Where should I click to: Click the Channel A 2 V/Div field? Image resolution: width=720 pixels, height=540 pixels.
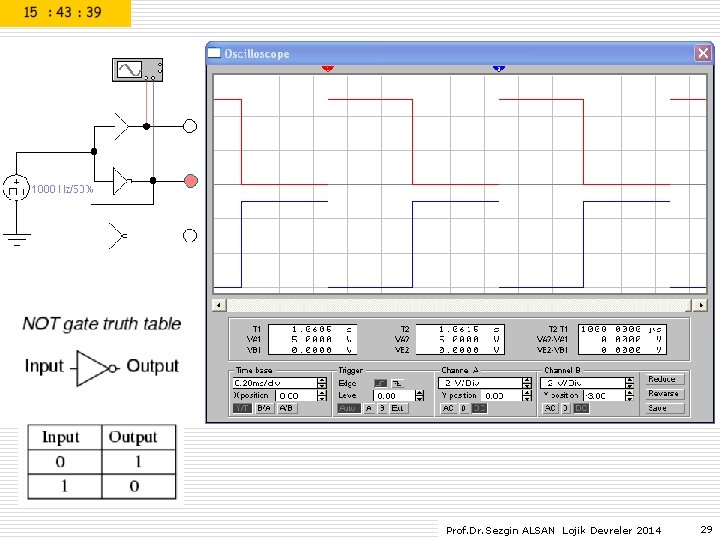(480, 382)
